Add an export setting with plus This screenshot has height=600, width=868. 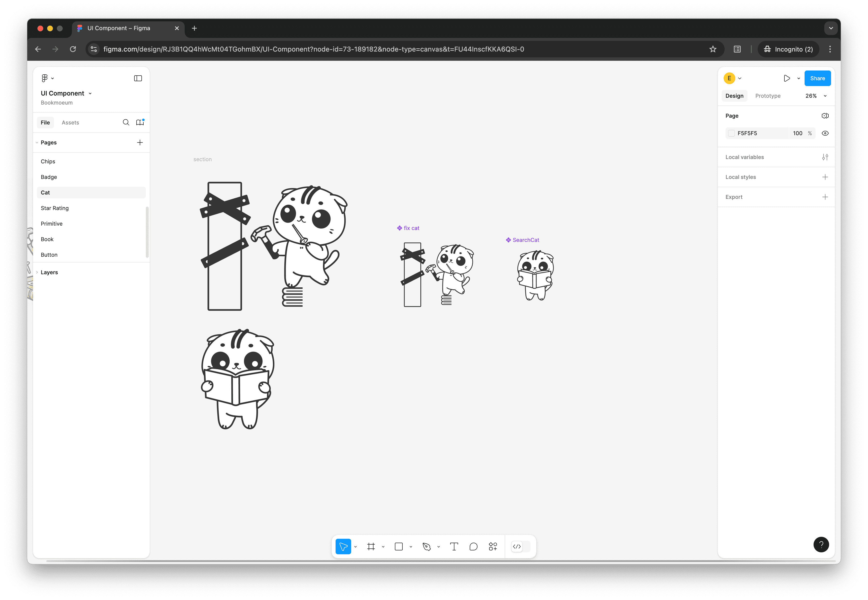pyautogui.click(x=825, y=197)
